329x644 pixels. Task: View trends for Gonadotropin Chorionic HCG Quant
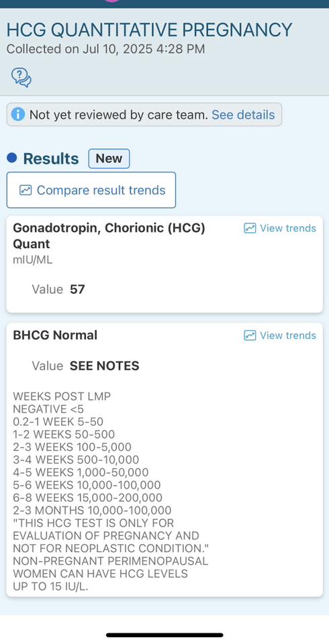tap(280, 228)
